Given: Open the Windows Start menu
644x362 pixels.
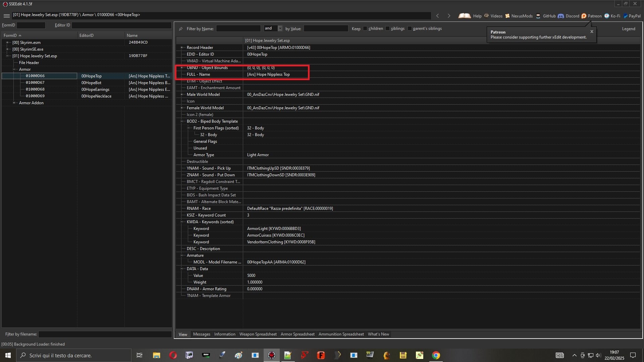Looking at the screenshot, I should [8, 355].
